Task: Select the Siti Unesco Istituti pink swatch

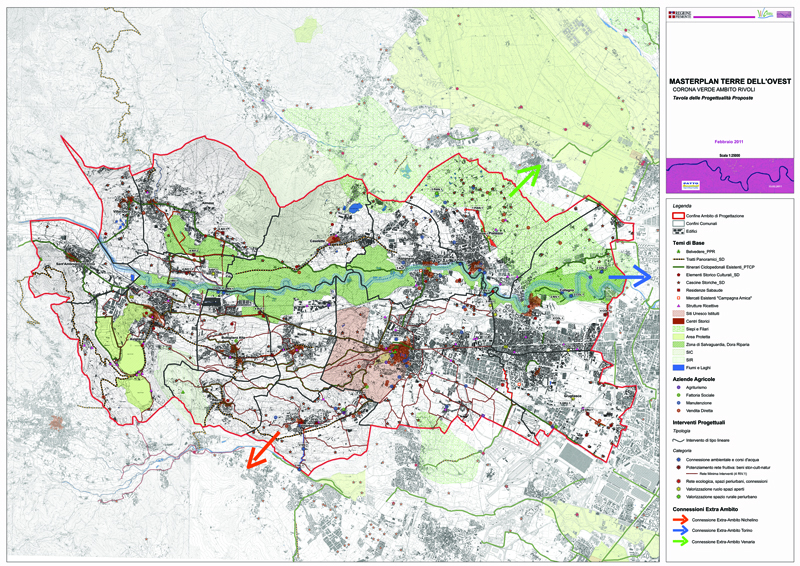Action: click(678, 313)
